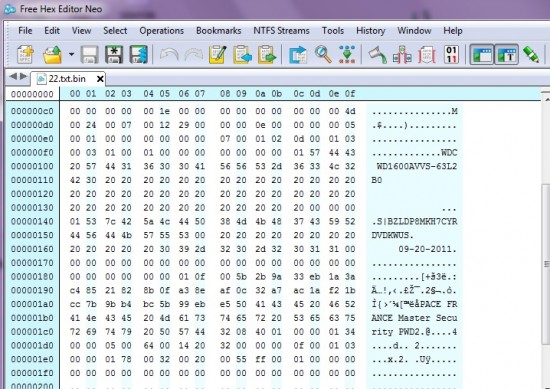Open the Edit menu
The width and height of the screenshot is (550, 389).
(x=52, y=31)
